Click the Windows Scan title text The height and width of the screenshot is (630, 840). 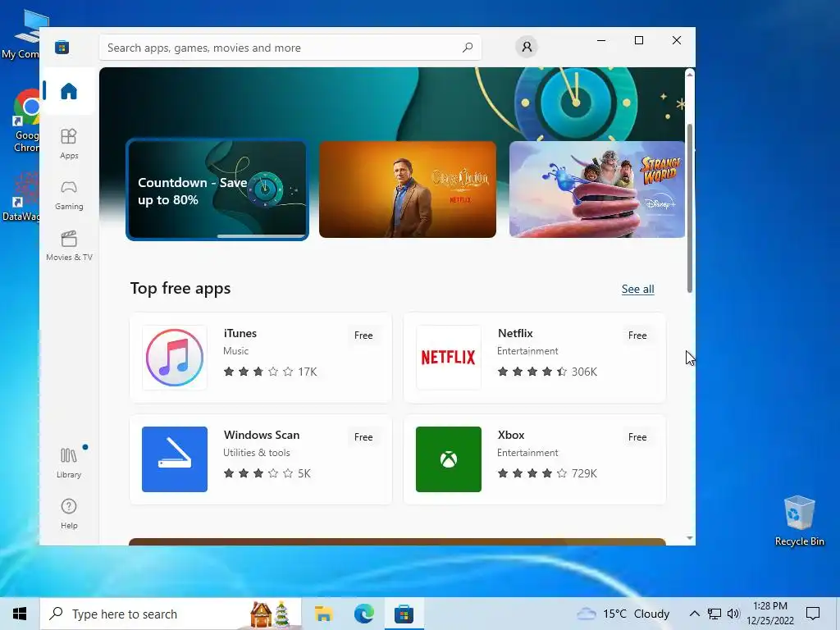262,435
